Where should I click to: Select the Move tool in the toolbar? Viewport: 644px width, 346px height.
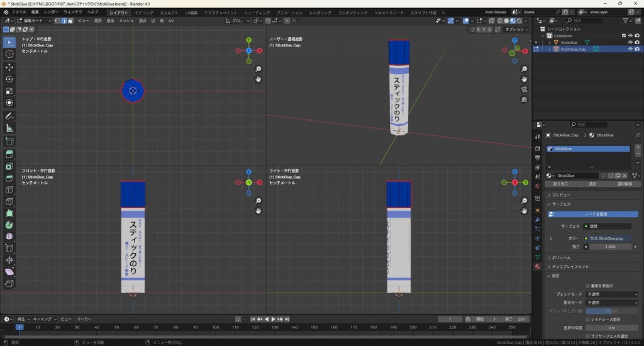[9, 67]
